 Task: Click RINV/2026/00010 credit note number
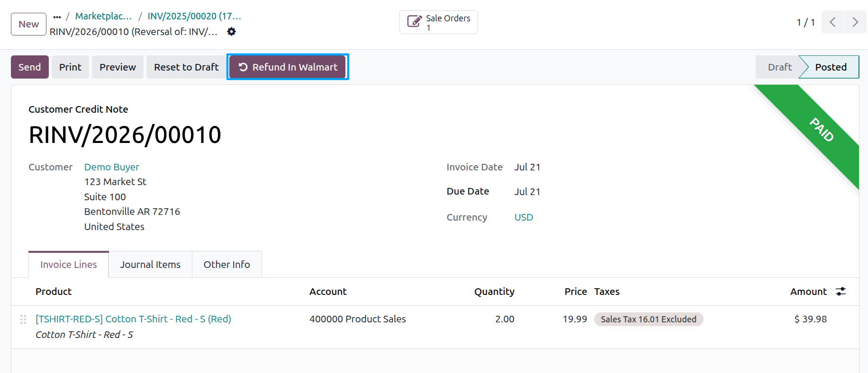[125, 135]
